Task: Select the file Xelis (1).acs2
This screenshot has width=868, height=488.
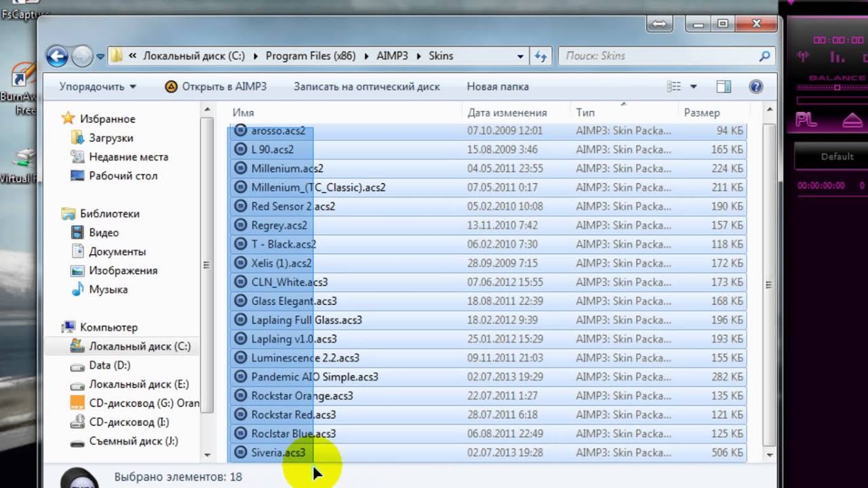Action: (x=488, y=263)
